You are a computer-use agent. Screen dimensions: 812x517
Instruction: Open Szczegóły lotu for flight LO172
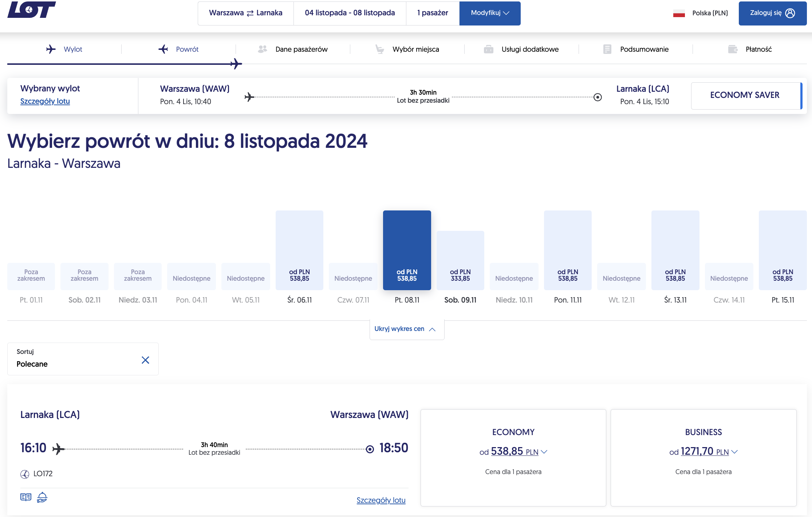[x=381, y=500]
